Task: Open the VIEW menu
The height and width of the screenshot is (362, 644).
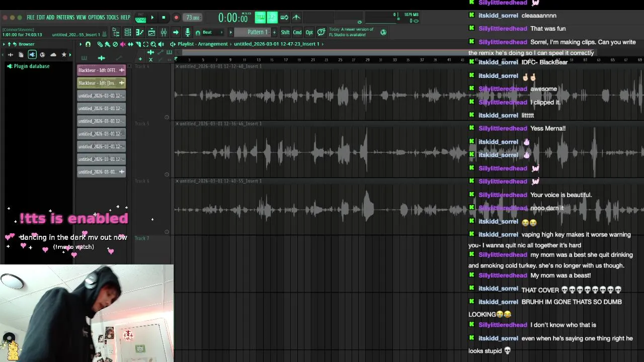Action: click(81, 18)
